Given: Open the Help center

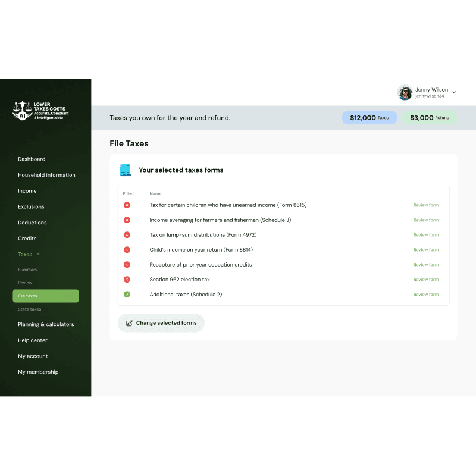Looking at the screenshot, I should click(33, 340).
